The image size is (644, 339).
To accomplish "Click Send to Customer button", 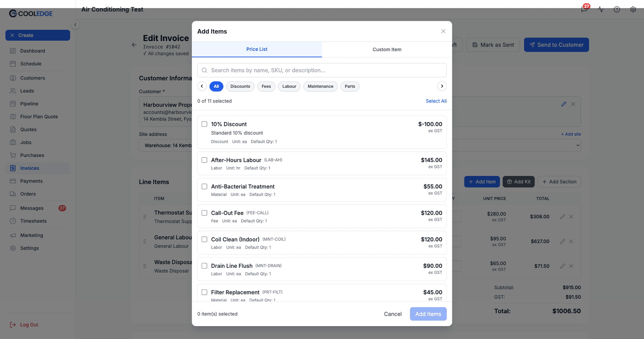I will pyautogui.click(x=556, y=45).
